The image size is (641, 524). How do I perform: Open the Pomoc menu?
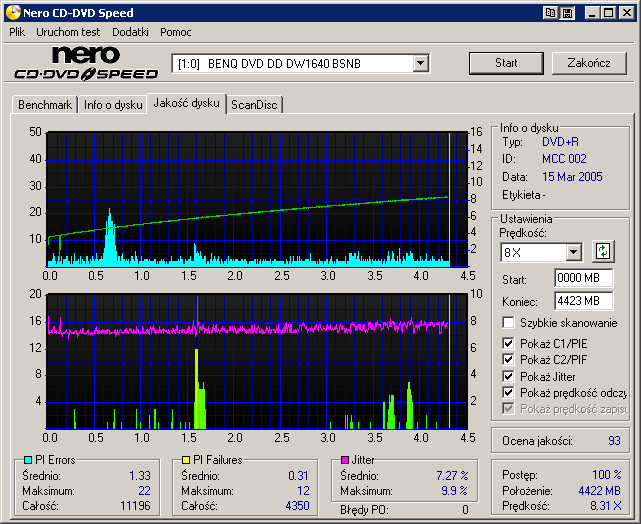pos(175,32)
